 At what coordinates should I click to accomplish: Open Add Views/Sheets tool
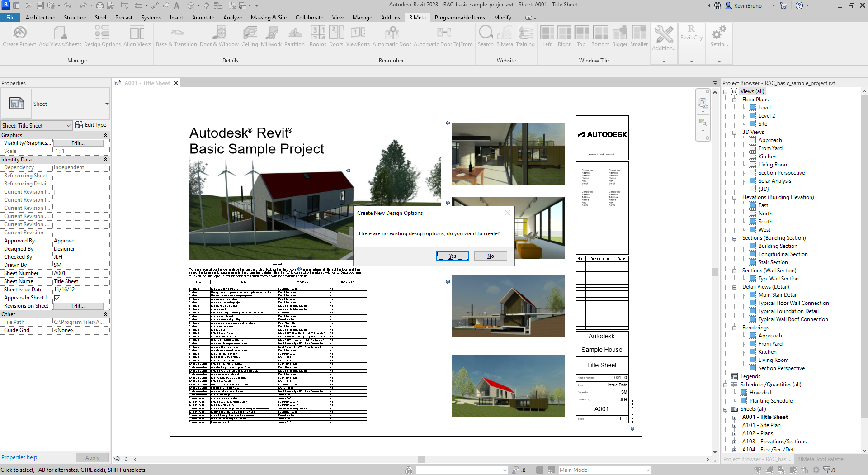pos(60,36)
